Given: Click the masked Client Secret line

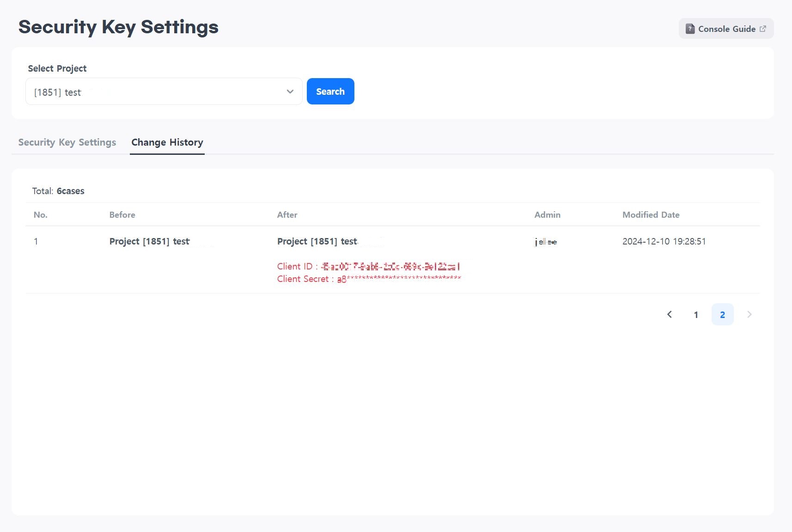Looking at the screenshot, I should pos(369,279).
